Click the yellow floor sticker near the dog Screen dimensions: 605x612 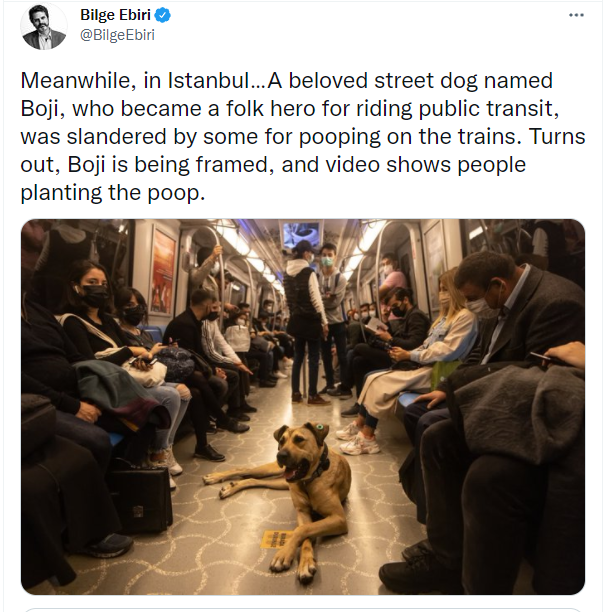coord(276,539)
